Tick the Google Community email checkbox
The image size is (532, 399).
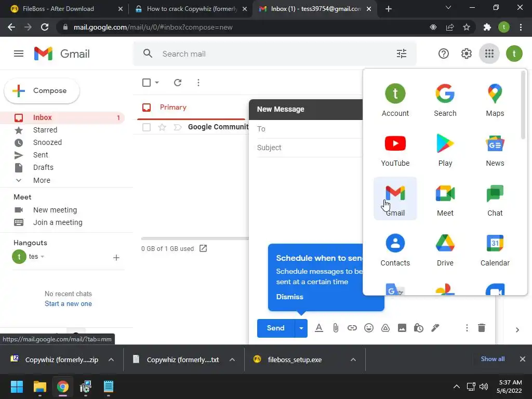tap(147, 127)
